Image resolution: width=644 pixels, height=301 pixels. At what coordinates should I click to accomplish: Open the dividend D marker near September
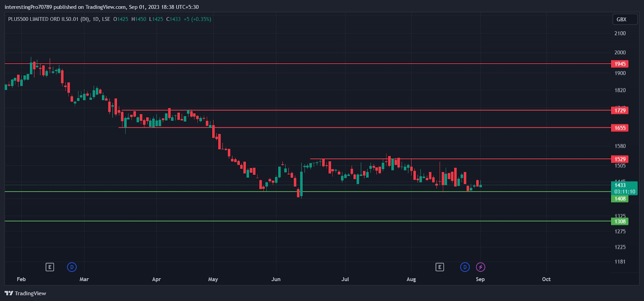click(x=465, y=267)
